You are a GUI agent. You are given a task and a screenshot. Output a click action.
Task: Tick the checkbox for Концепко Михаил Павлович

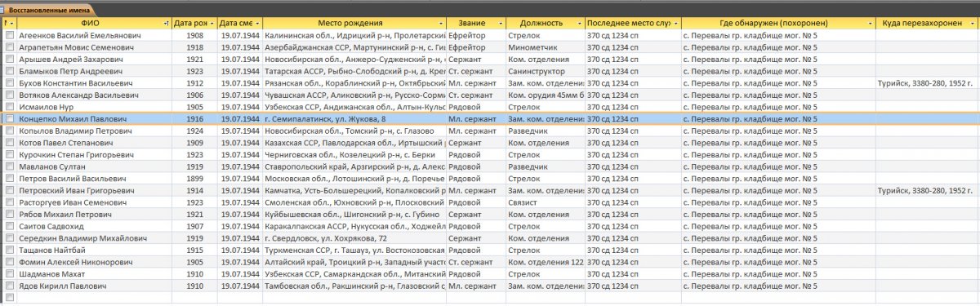[9, 119]
